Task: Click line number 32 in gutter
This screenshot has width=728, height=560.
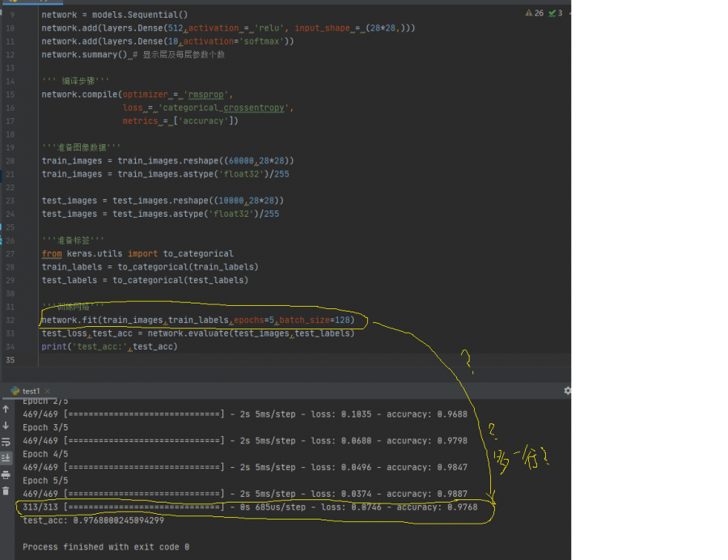Action: 11,320
